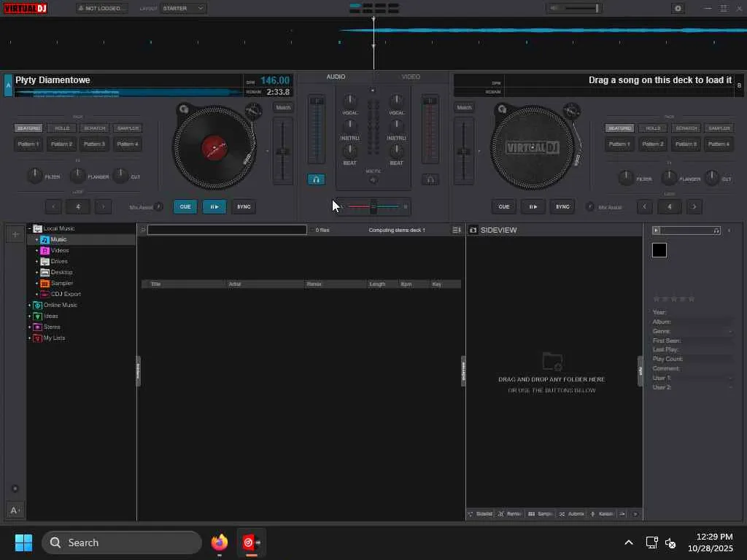Toggle the MIC FX button in mixer
Image resolution: width=747 pixels, height=560 pixels.
(373, 180)
